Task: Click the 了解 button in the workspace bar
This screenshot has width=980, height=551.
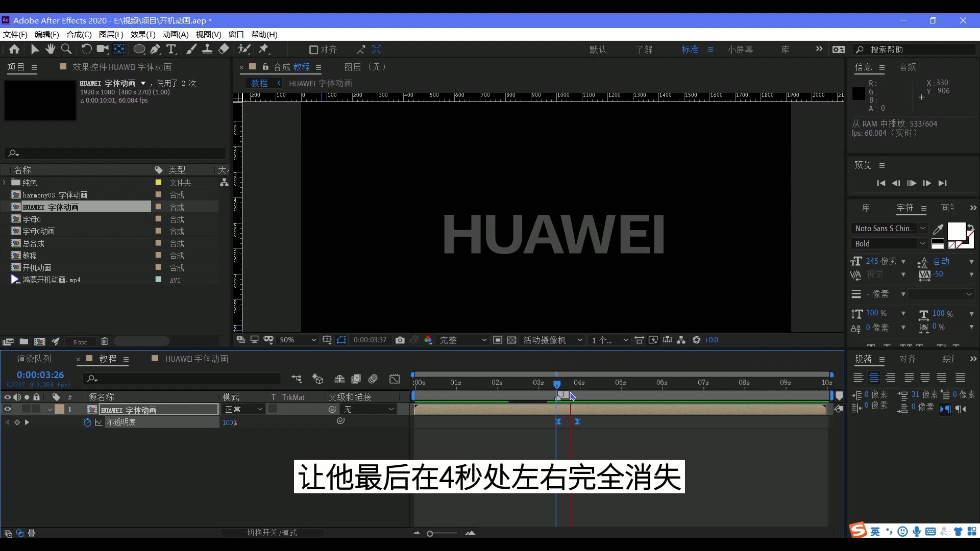Action: click(x=644, y=49)
